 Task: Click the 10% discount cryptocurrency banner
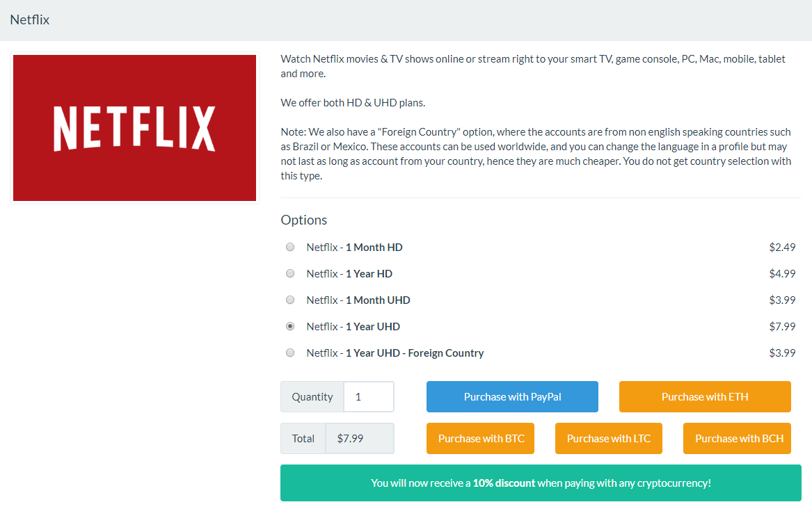541,483
